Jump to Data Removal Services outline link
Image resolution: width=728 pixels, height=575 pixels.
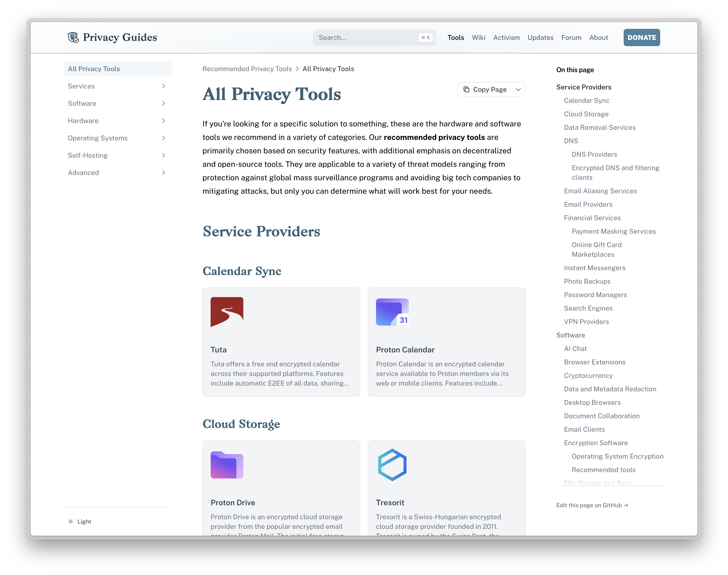tap(600, 128)
